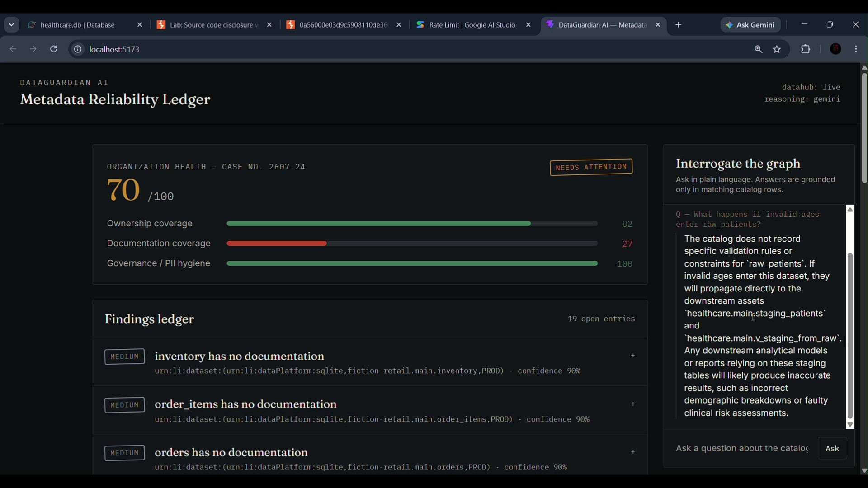Image resolution: width=868 pixels, height=488 pixels.
Task: Focus the Ask a question about the catalog field
Action: click(741, 449)
